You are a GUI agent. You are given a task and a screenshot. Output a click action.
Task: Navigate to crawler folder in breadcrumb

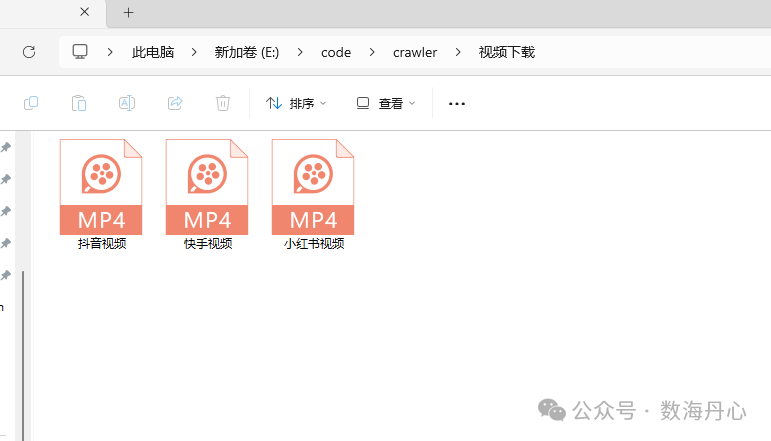[x=415, y=52]
